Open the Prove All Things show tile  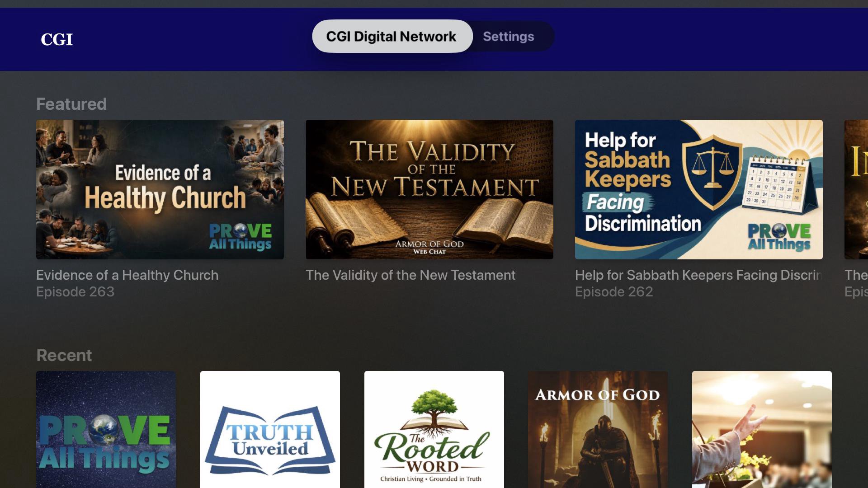point(106,429)
